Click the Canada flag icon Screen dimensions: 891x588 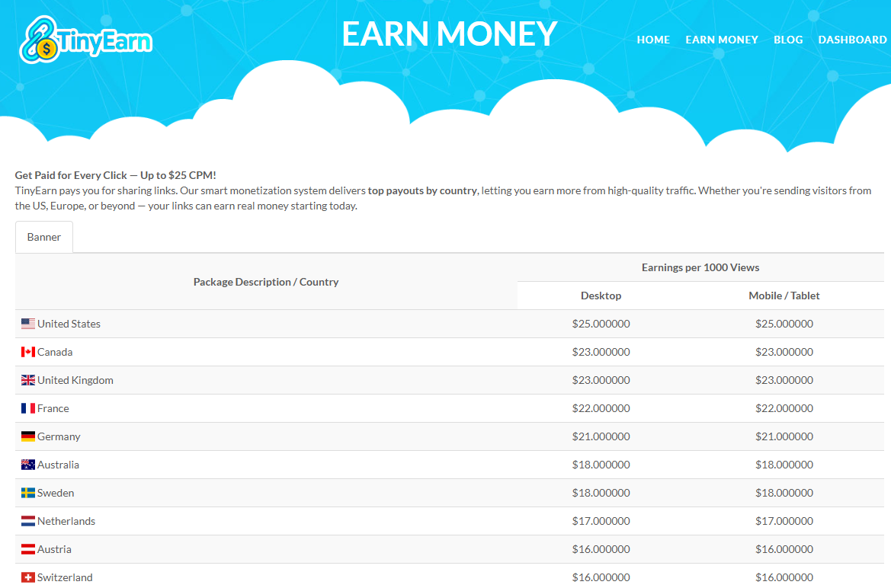click(x=28, y=352)
